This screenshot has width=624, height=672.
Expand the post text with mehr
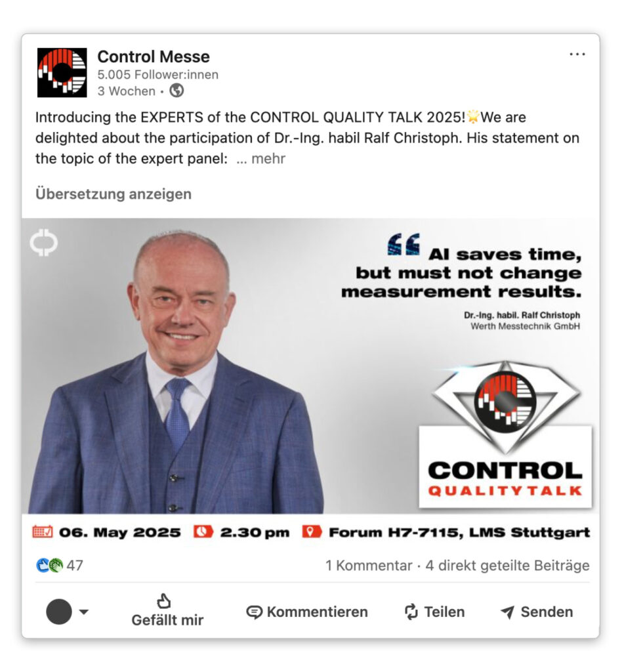[x=260, y=159]
